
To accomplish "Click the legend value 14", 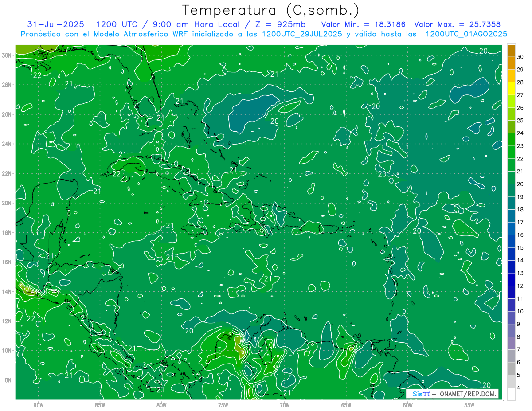I will tap(520, 260).
